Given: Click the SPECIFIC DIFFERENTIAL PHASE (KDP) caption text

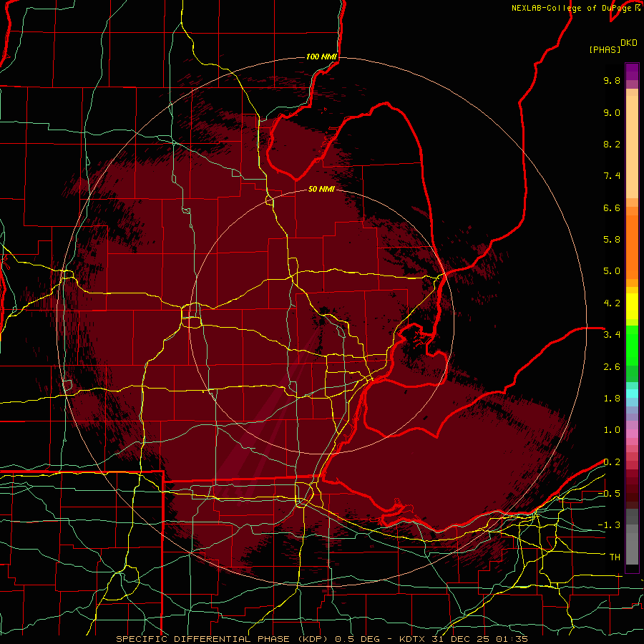Looking at the screenshot, I should click(x=221, y=639).
